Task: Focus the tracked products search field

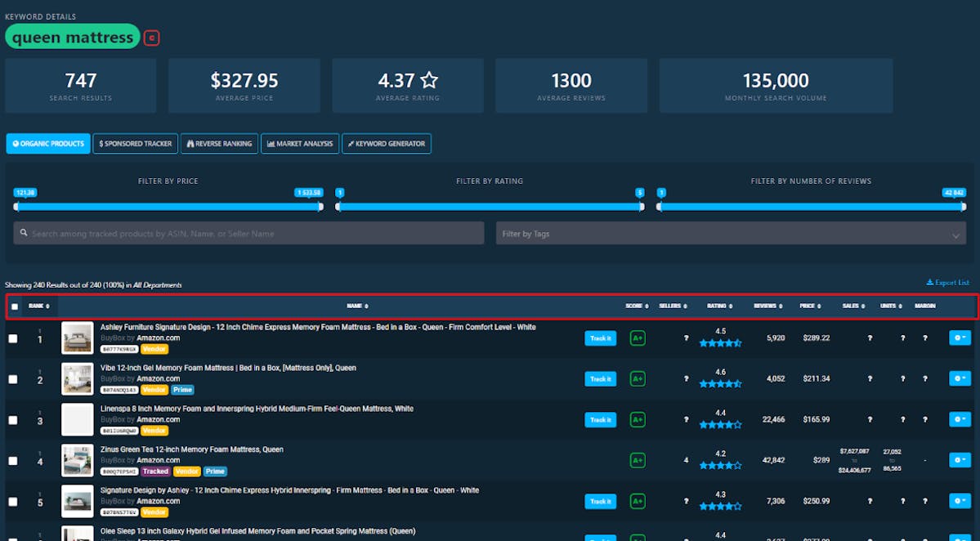Action: 248,233
